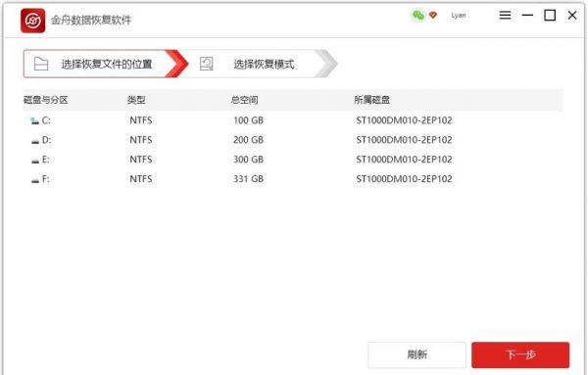The image size is (588, 375).
Task: Click ST1000DM010-2EP102 in the E: row
Action: (x=404, y=160)
